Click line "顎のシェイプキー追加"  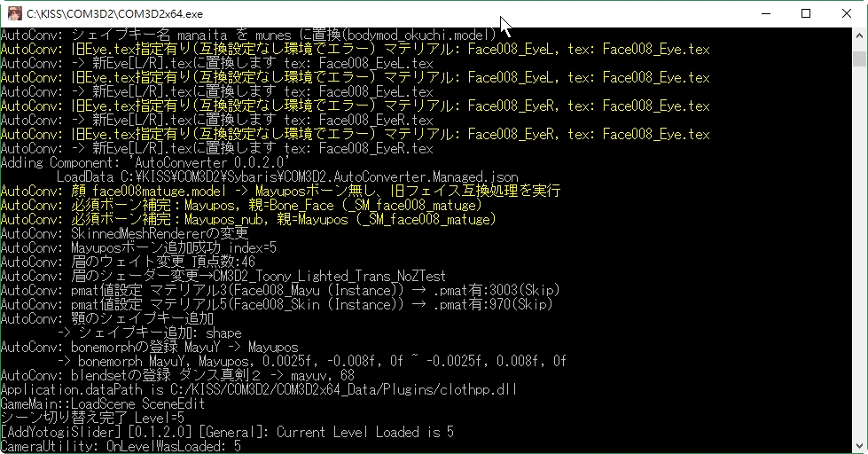[107, 319]
